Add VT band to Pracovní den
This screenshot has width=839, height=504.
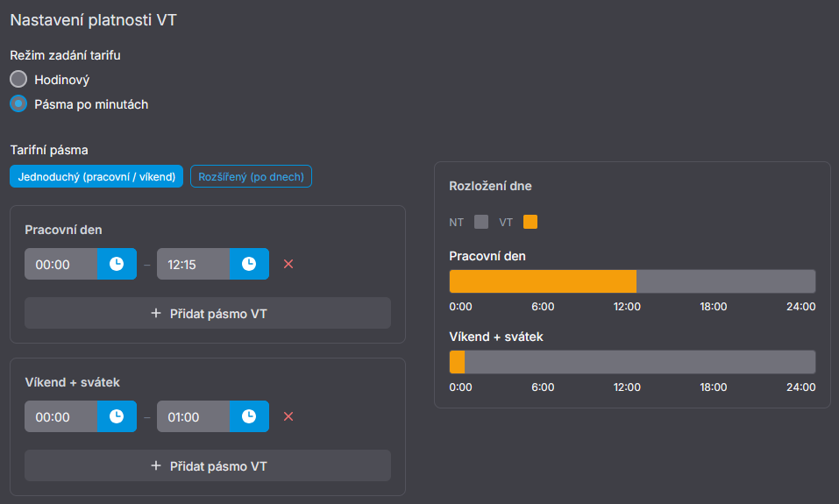click(208, 313)
